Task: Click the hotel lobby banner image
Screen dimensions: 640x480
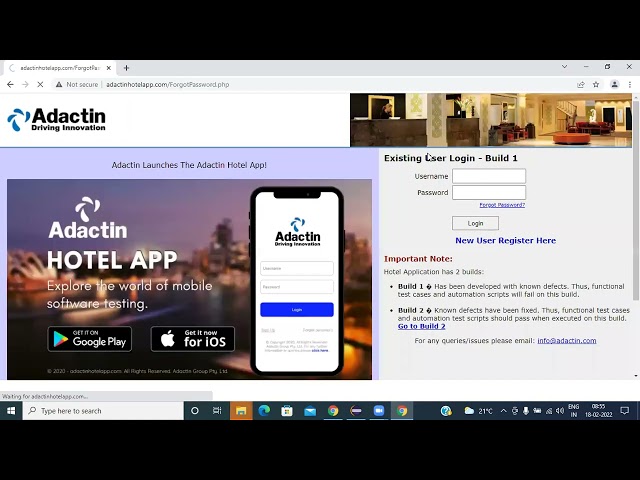Action: click(x=491, y=120)
